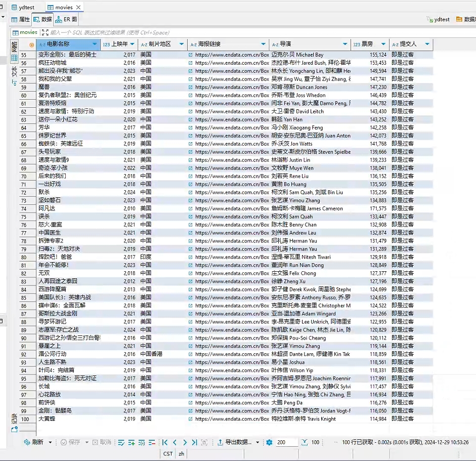The height and width of the screenshot is (461, 476).
Task: Click the orange circle icon in grid corner
Action: click(31, 45)
